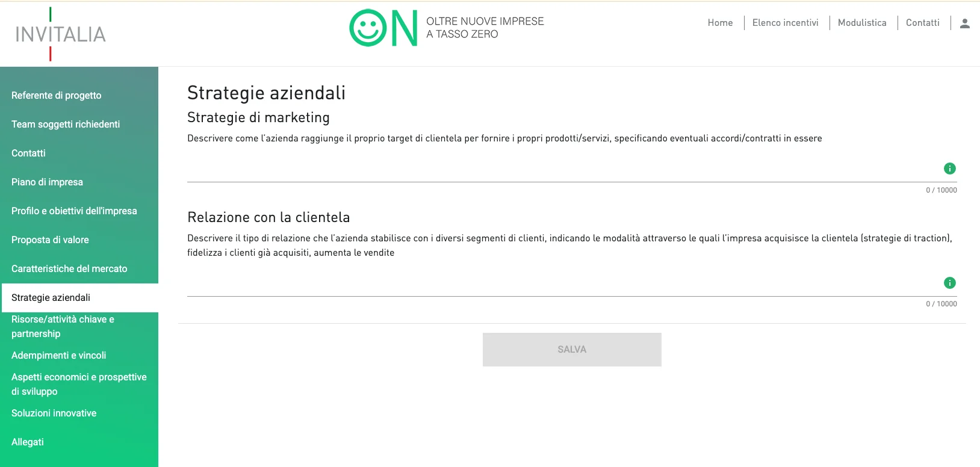
Task: Open Adempimenti e vincoli section
Action: pos(58,356)
